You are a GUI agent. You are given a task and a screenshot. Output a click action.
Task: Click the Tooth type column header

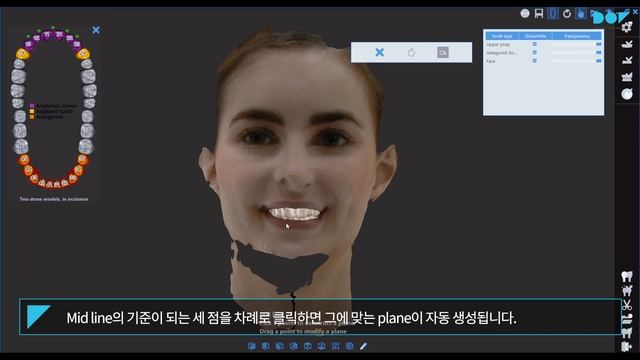tap(502, 36)
